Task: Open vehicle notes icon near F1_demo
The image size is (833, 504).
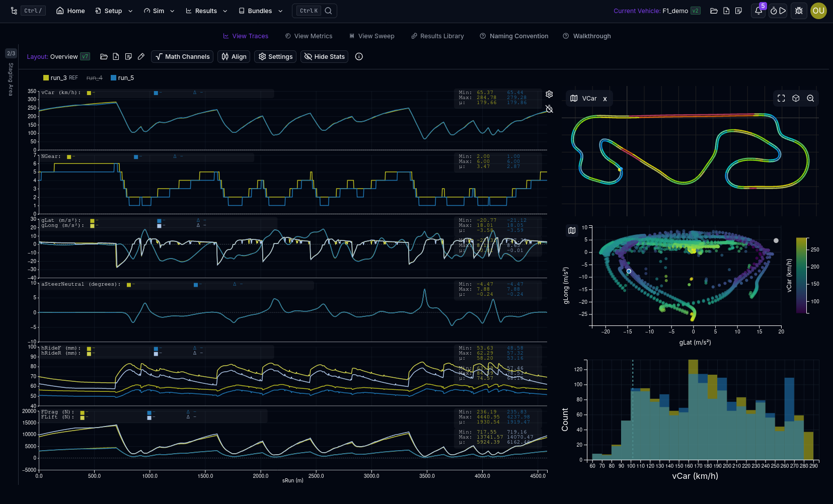Action: point(738,11)
